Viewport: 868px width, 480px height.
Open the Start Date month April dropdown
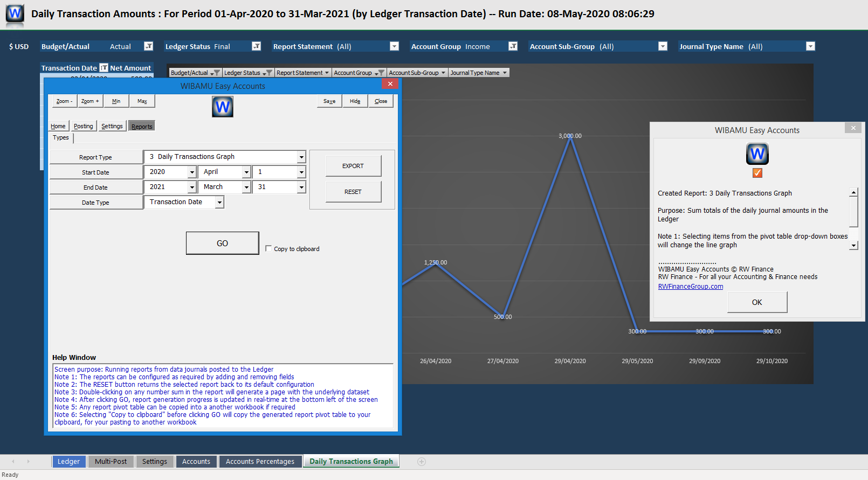pos(246,172)
